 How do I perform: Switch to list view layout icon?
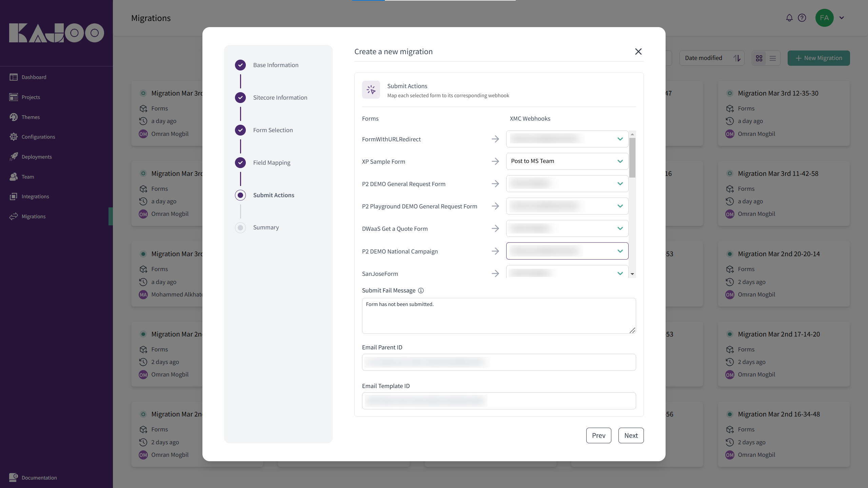point(773,58)
